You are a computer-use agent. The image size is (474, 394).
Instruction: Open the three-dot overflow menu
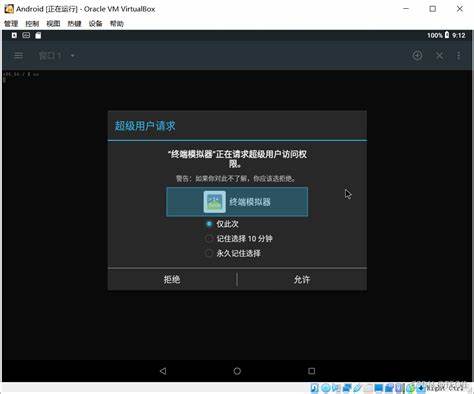pos(459,55)
